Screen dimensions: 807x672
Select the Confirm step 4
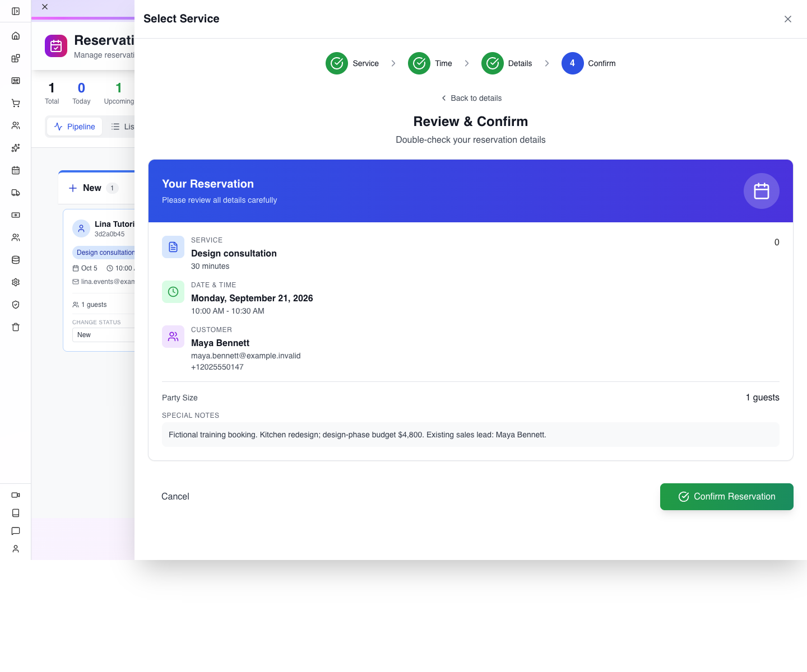588,63
